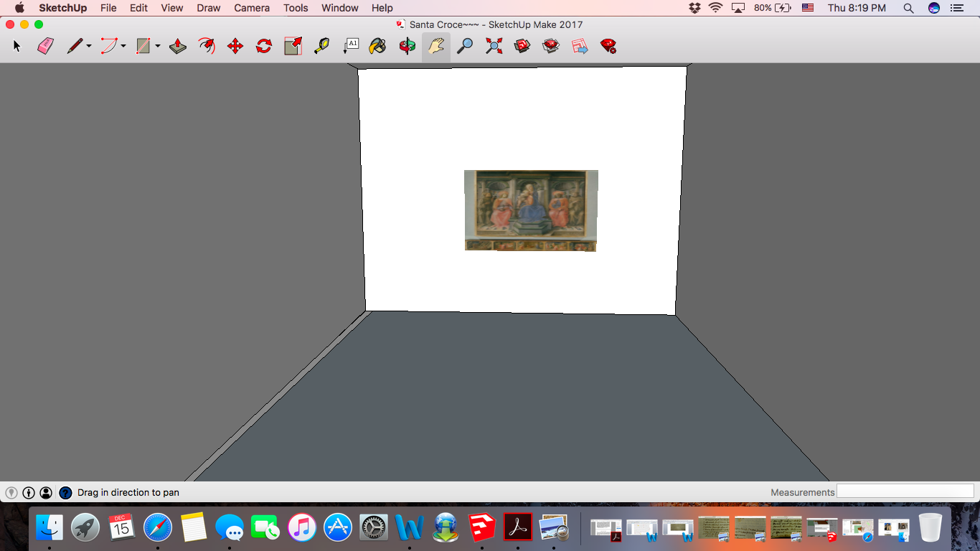Image resolution: width=980 pixels, height=551 pixels.
Task: Launch Safari from the Dock
Action: pos(158,528)
